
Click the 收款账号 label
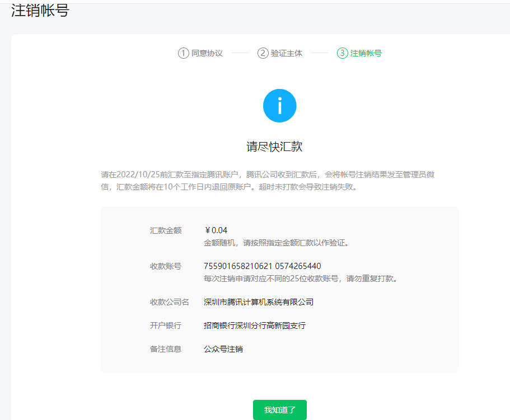click(166, 266)
